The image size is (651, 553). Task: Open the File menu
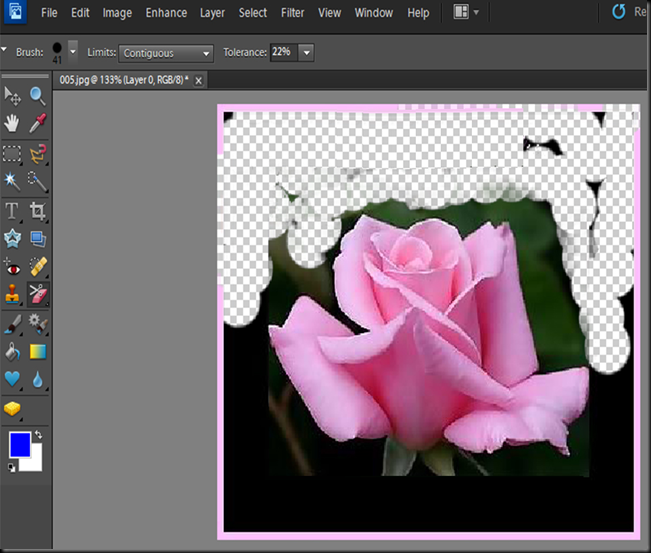point(49,13)
